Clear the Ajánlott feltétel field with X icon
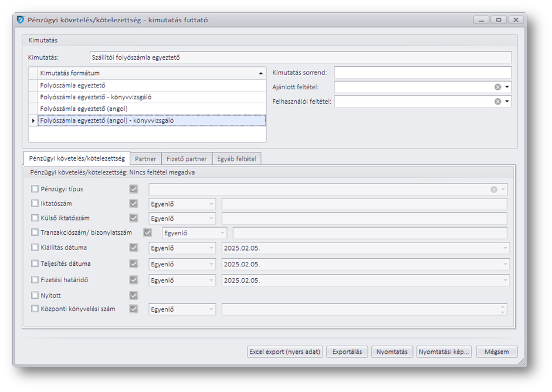The width and height of the screenshot is (552, 392). (497, 87)
